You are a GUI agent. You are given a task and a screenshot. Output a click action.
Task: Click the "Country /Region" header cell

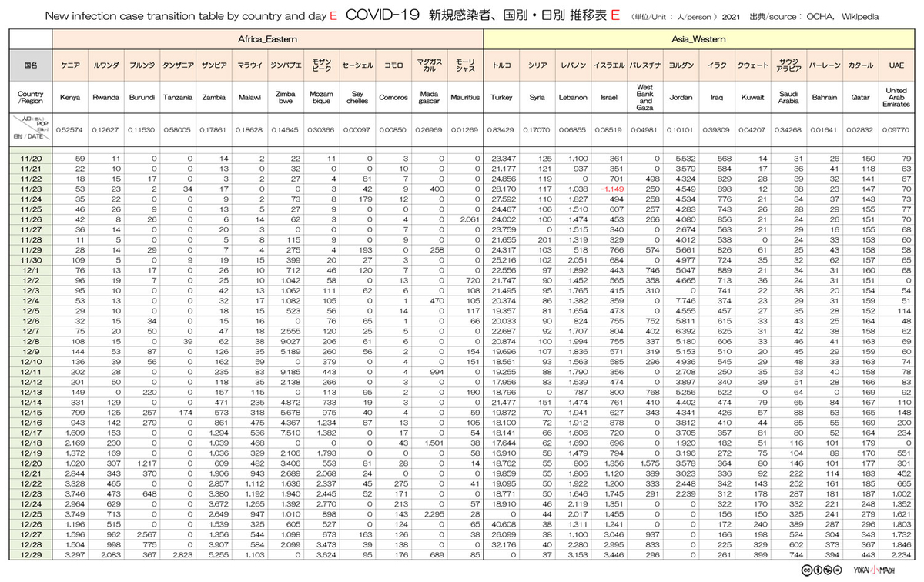point(30,99)
